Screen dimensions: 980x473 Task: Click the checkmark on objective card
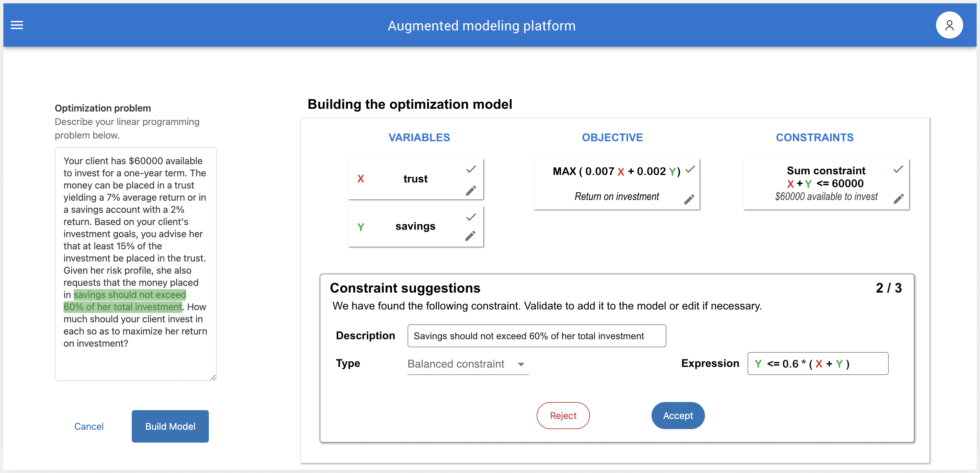coord(690,170)
